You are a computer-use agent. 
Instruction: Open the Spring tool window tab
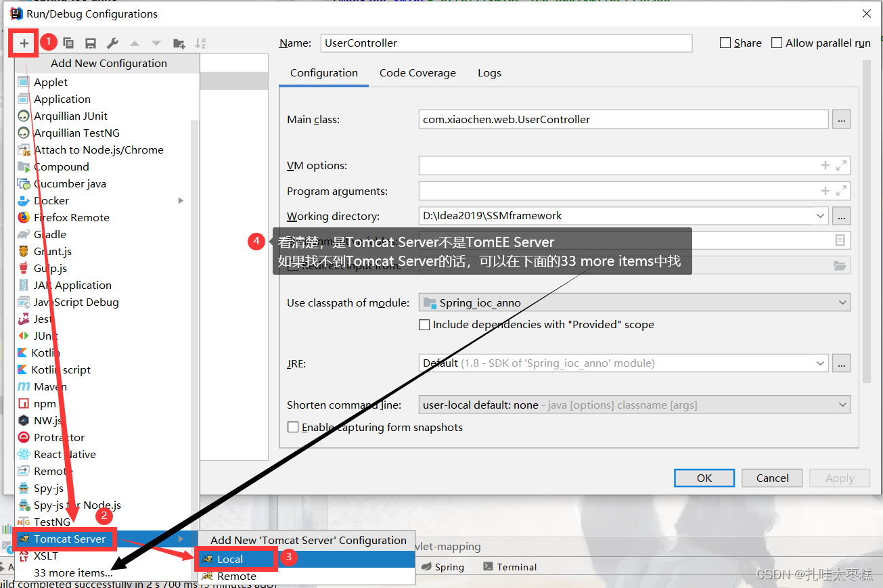pyautogui.click(x=443, y=567)
